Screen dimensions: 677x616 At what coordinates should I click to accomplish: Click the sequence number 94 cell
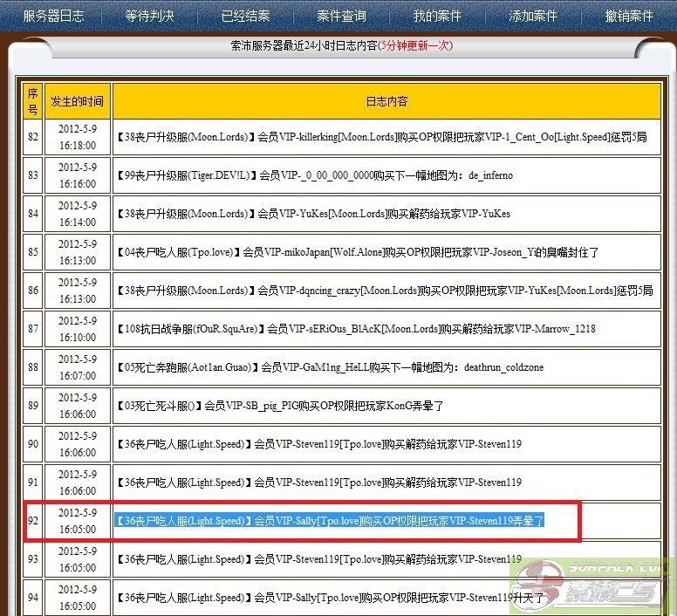[x=33, y=598]
